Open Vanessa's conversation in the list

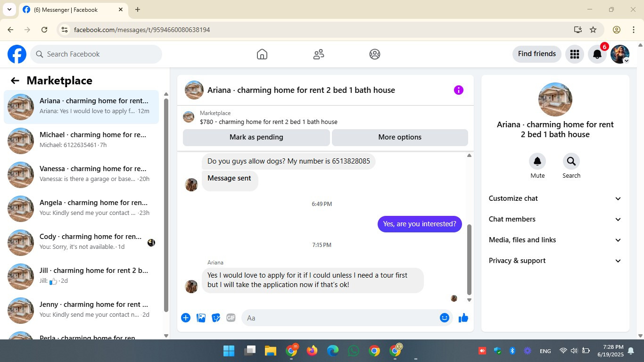(81, 175)
